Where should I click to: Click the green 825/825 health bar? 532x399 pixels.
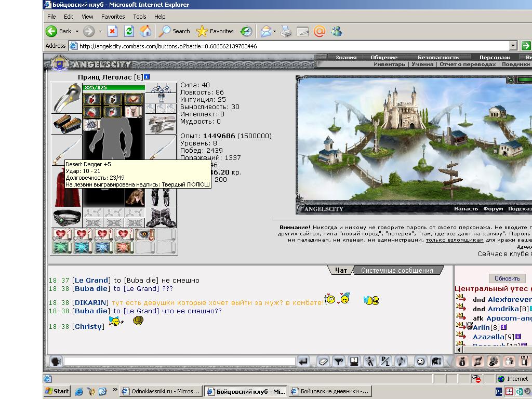coord(114,87)
